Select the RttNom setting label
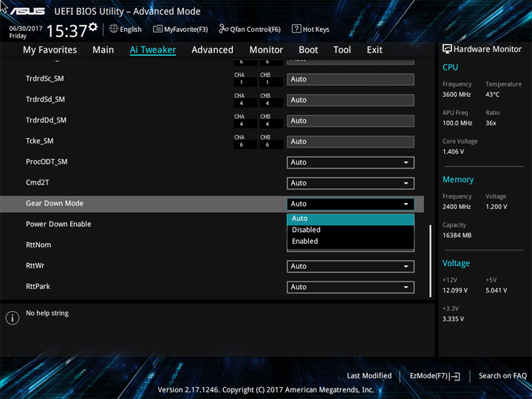532x399 pixels. click(x=38, y=245)
